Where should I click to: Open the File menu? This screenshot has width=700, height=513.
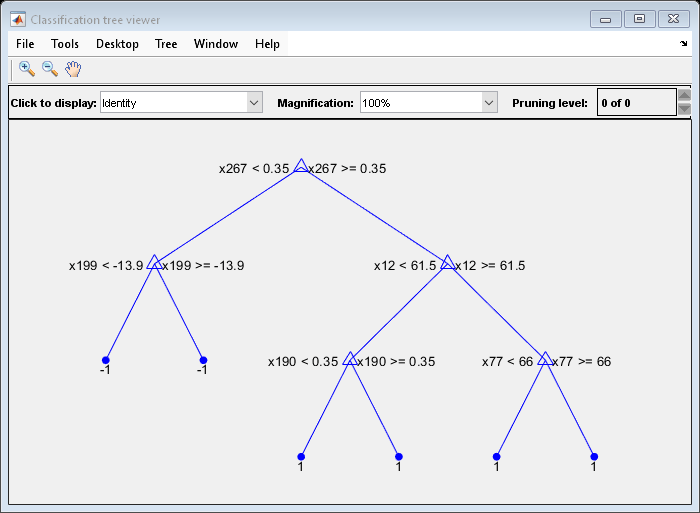tap(25, 44)
